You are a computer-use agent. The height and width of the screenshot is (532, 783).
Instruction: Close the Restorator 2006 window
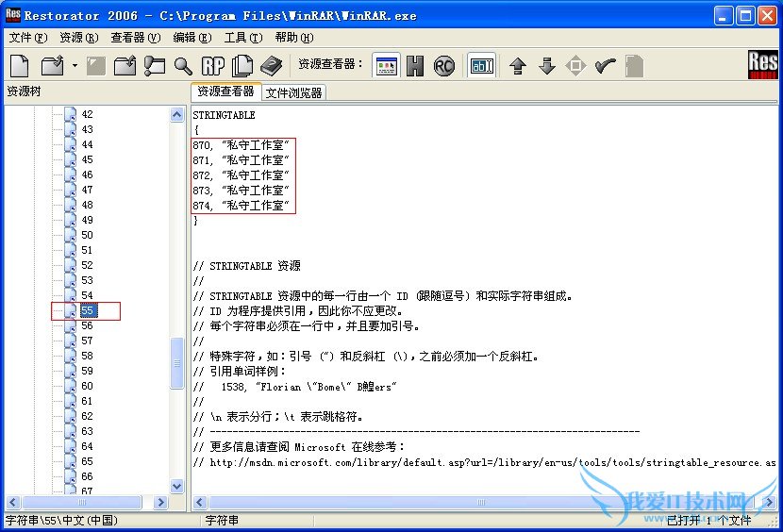(767, 15)
